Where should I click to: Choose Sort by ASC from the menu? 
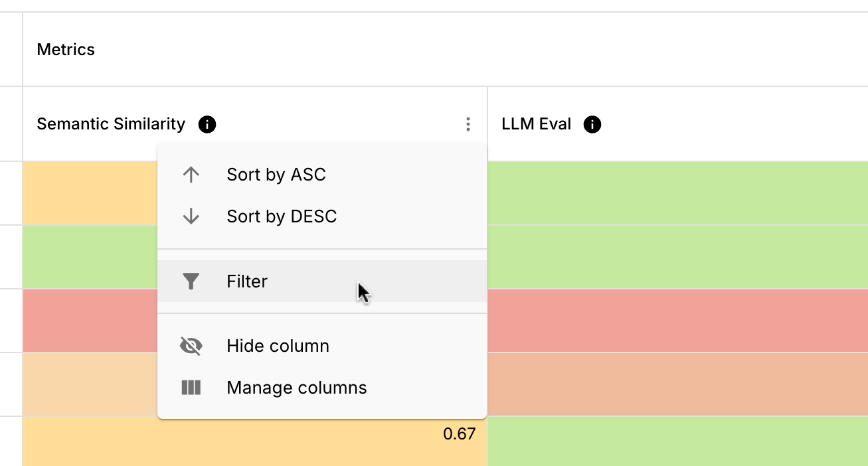[x=276, y=175]
